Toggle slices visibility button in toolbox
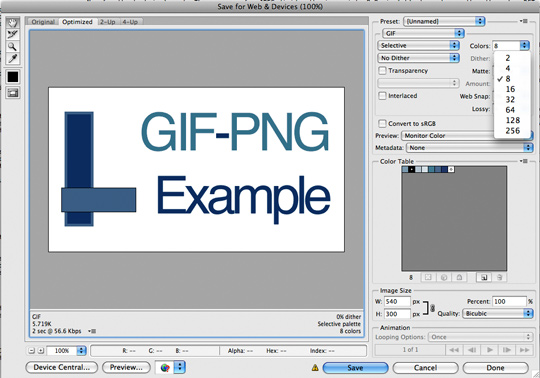The width and height of the screenshot is (540, 378). (x=13, y=93)
